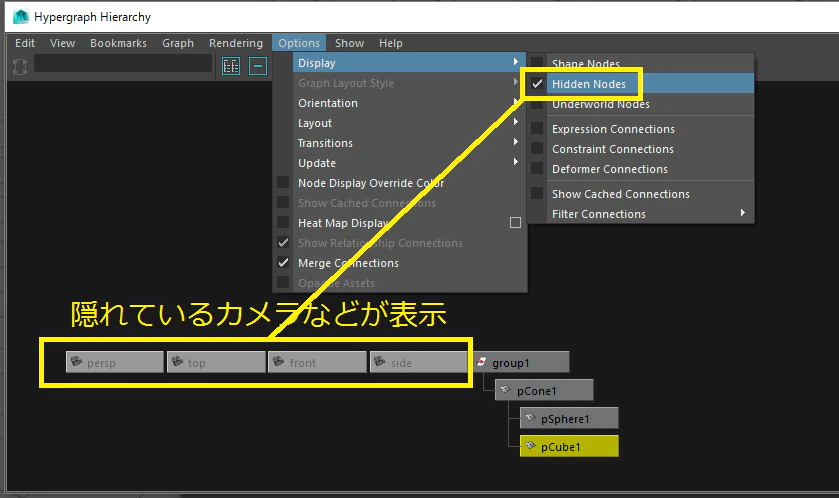Click the camera icon on front node
This screenshot has height=498, width=839.
click(279, 362)
